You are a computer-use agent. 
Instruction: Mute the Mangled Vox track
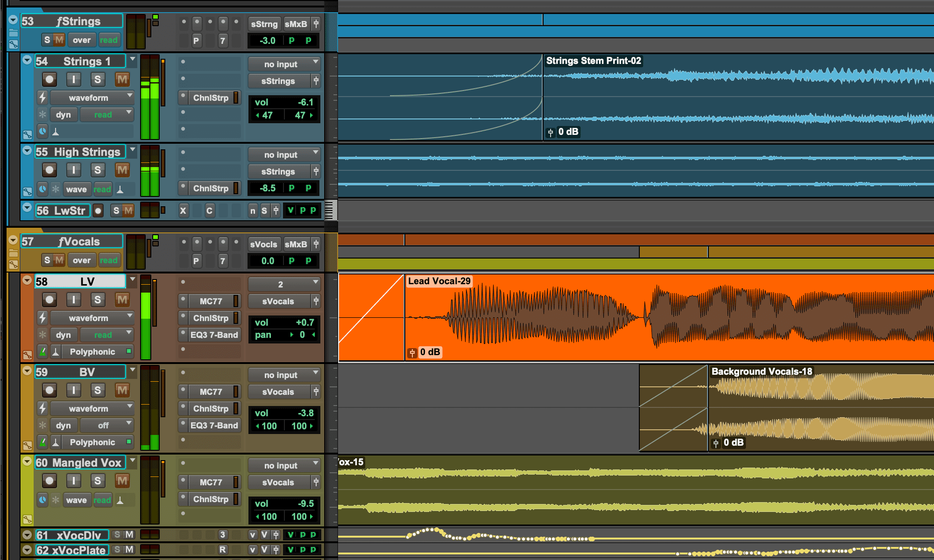pyautogui.click(x=122, y=480)
